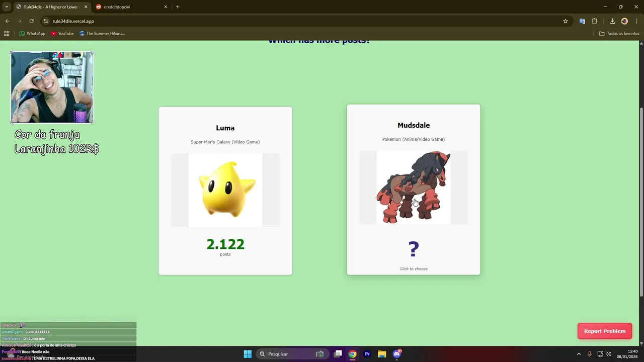Reload the Rule34dle page
Viewport: 644px width, 362px height.
(31, 21)
